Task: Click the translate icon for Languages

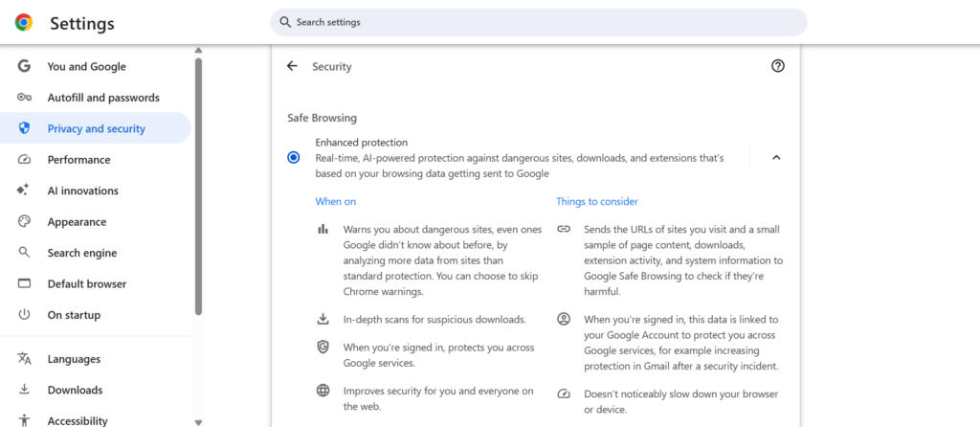Action: (24, 359)
